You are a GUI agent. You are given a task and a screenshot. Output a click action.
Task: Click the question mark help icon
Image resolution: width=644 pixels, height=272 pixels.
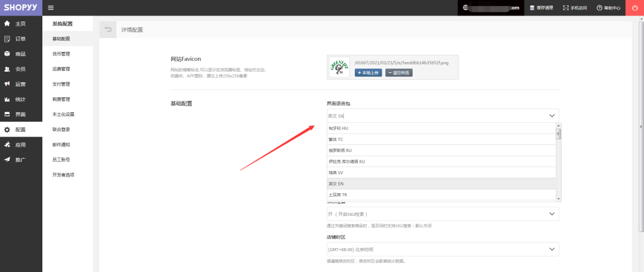click(599, 8)
